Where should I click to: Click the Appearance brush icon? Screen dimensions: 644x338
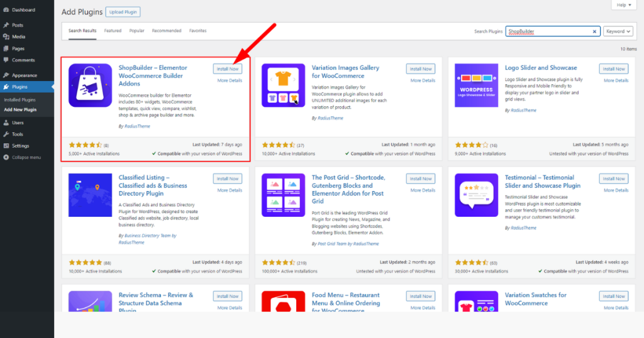(x=6, y=75)
